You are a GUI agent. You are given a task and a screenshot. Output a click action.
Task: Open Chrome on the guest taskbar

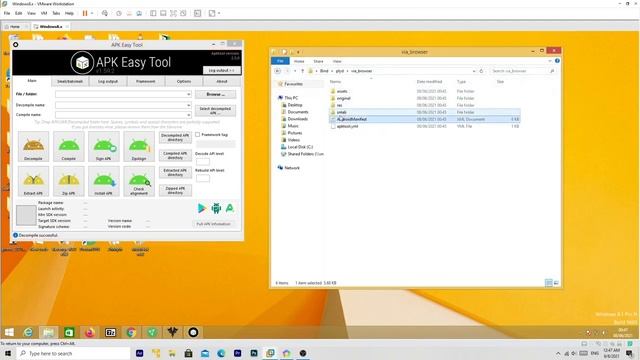(x=131, y=332)
